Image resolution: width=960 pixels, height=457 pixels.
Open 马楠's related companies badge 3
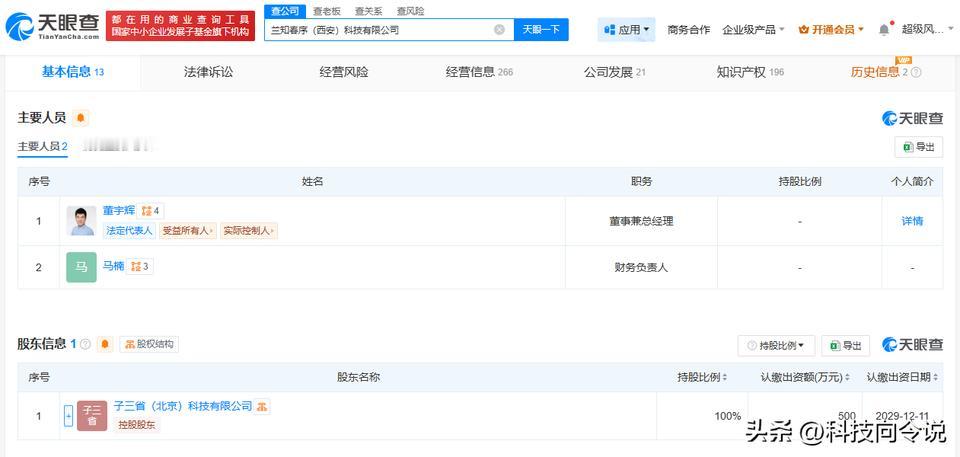click(140, 266)
